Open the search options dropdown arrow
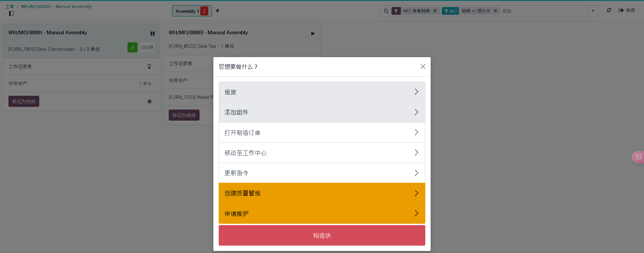The image size is (644, 253). pyautogui.click(x=593, y=11)
